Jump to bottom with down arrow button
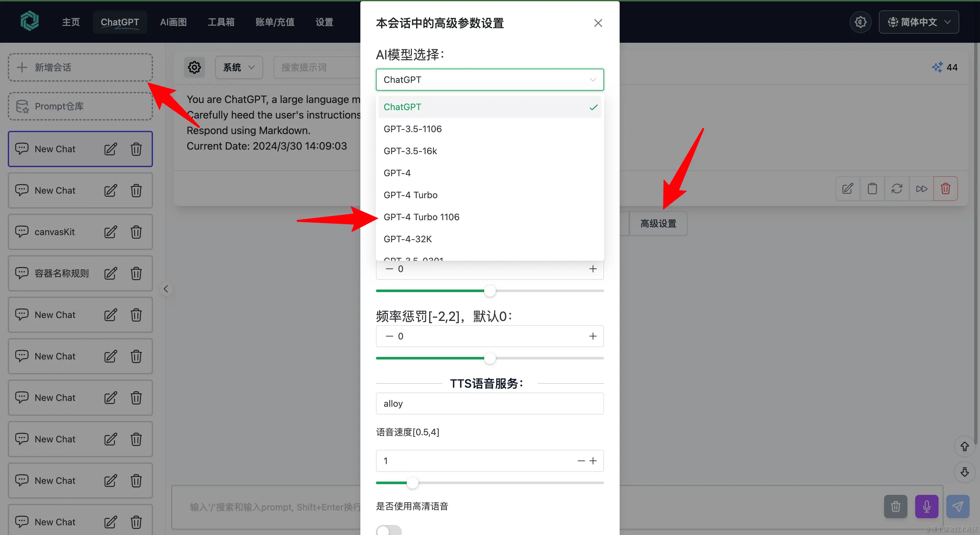 point(964,472)
